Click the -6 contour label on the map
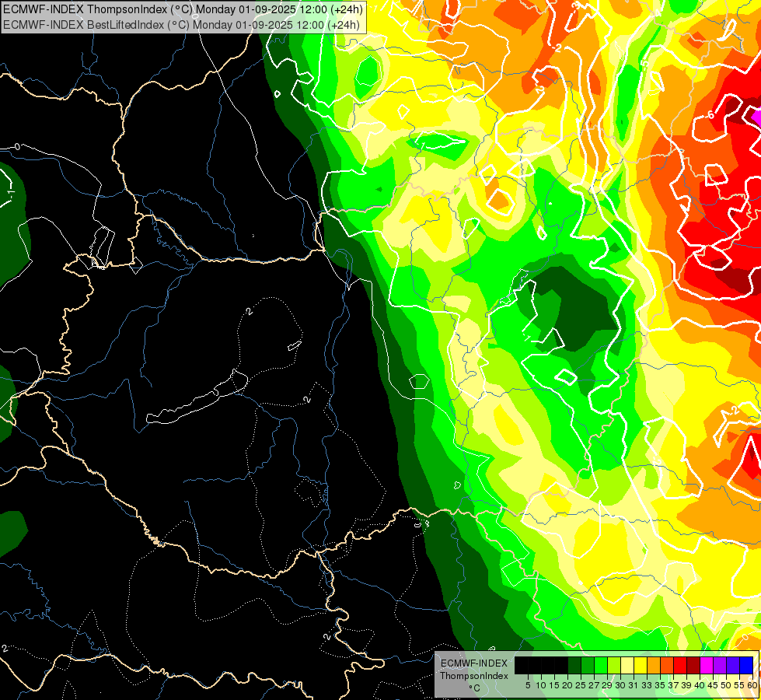761x700 pixels. pyautogui.click(x=710, y=115)
